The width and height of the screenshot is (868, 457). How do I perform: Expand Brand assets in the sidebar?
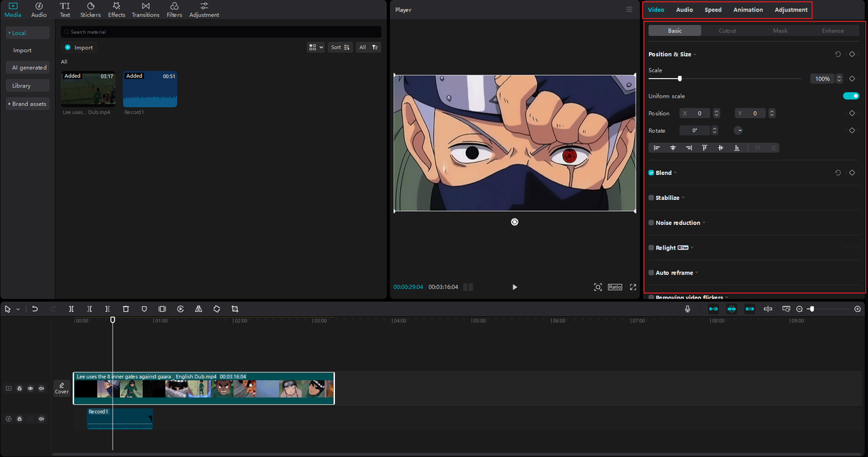(x=28, y=104)
